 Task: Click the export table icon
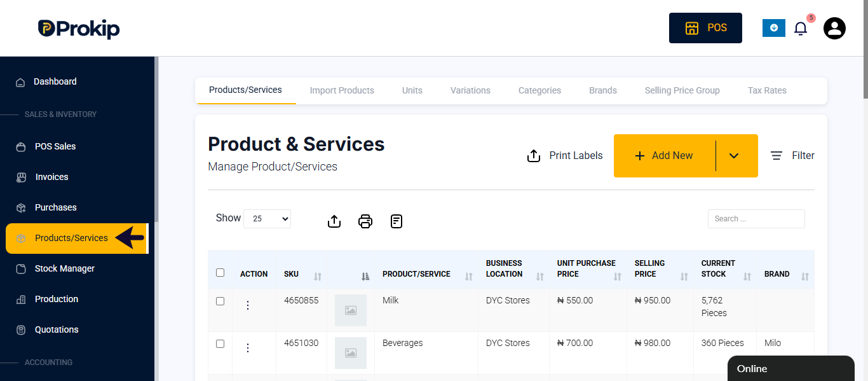(x=334, y=221)
